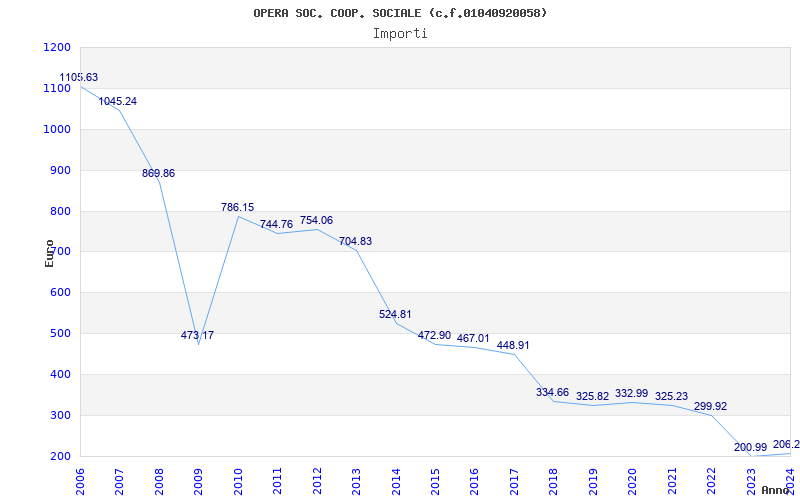Click the 2017 x-axis label
800x500 pixels.
514,480
